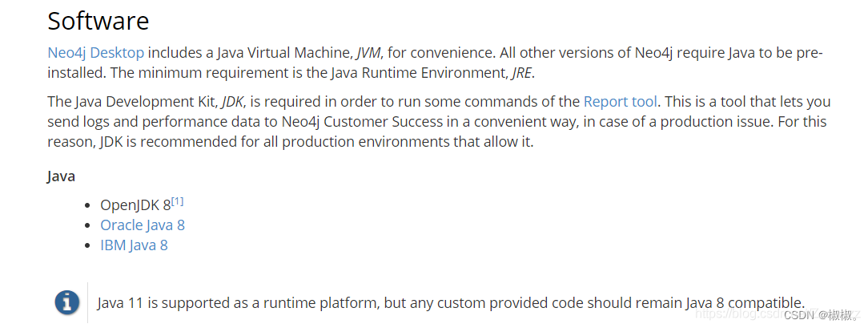
Task: Follow the Oracle Java 8 link
Action: pos(143,225)
